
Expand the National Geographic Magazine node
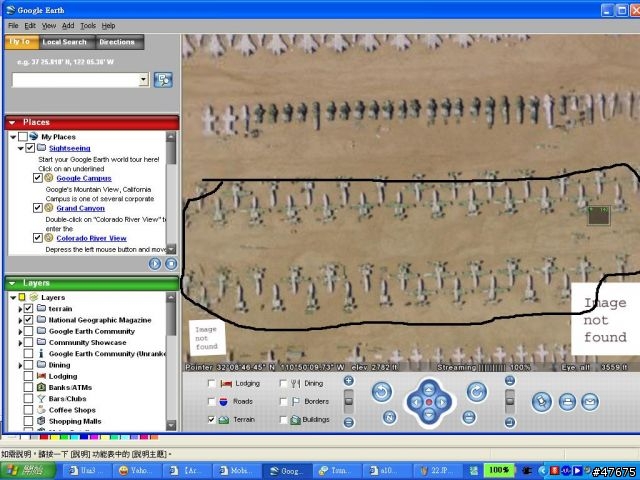(20, 320)
